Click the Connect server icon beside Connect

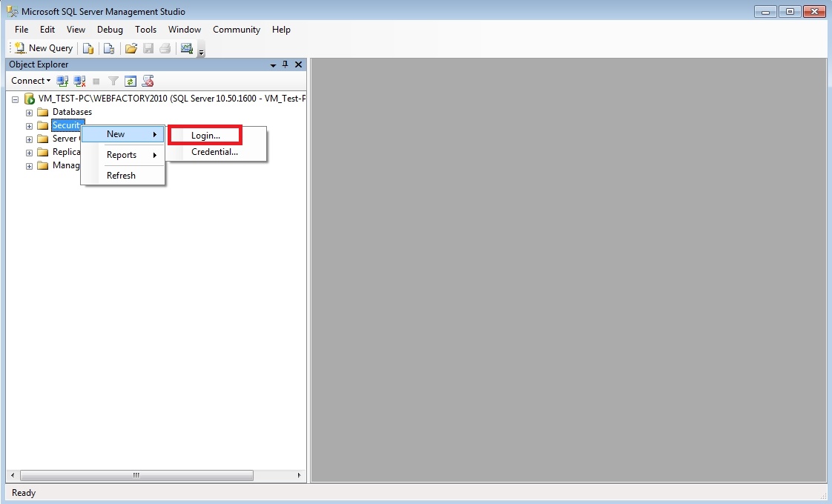click(x=62, y=81)
